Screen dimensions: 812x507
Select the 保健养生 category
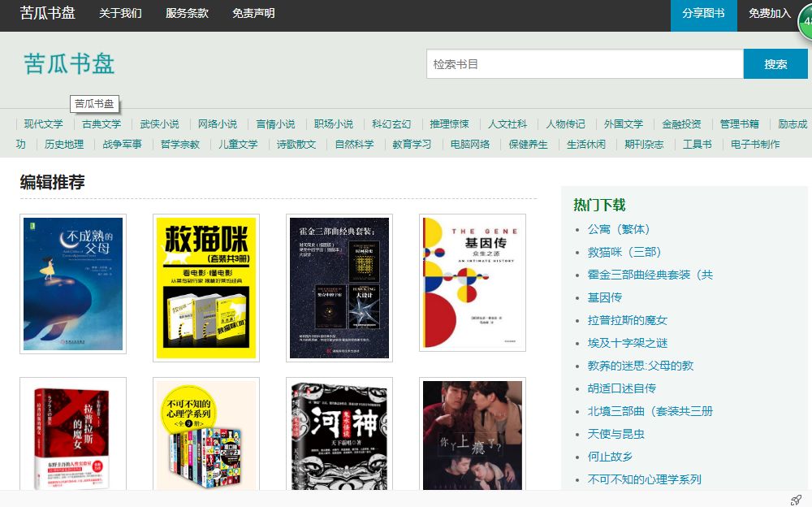point(529,144)
